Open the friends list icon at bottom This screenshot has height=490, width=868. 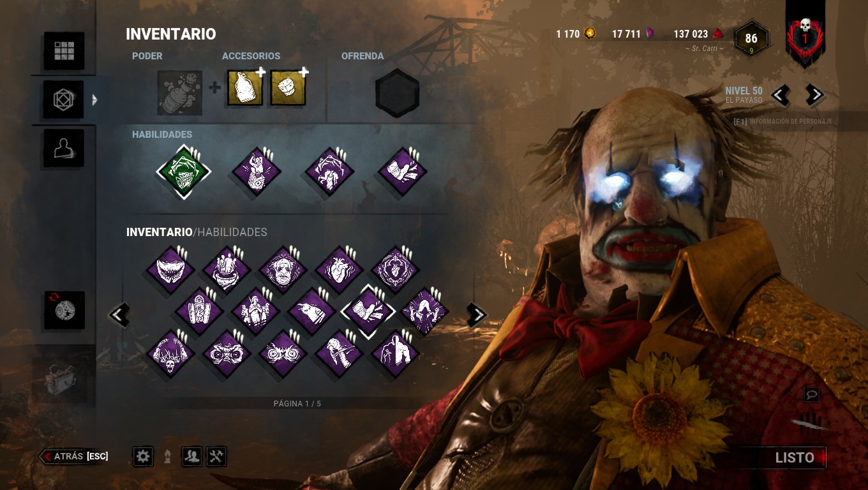(192, 456)
